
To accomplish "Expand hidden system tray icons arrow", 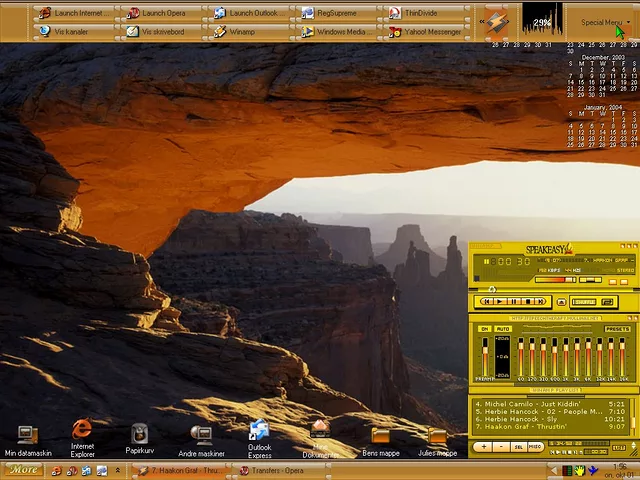I will click(x=553, y=471).
